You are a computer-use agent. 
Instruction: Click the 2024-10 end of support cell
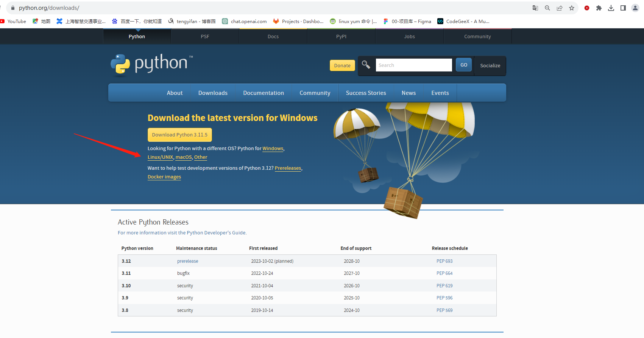click(x=352, y=310)
